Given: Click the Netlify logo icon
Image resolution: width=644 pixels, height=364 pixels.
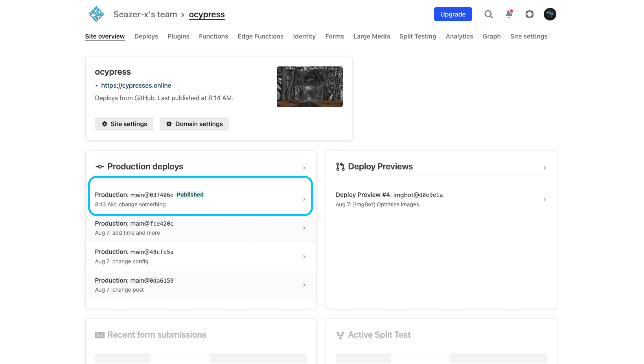Looking at the screenshot, I should pyautogui.click(x=96, y=14).
